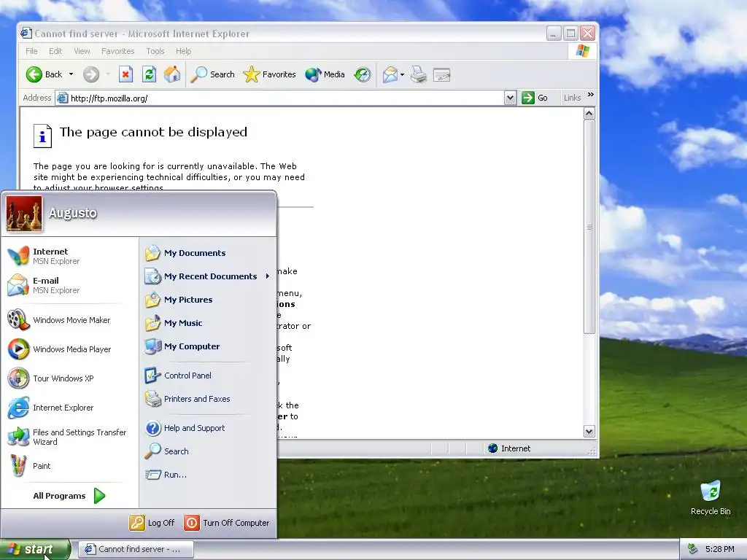Open the Help menu
The width and height of the screenshot is (747, 560).
point(183,51)
